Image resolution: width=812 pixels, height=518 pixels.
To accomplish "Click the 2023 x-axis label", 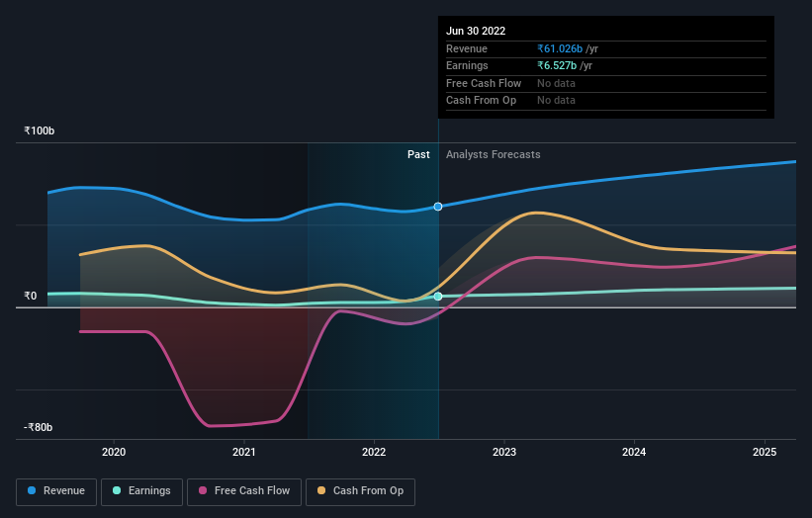I will coord(504,453).
